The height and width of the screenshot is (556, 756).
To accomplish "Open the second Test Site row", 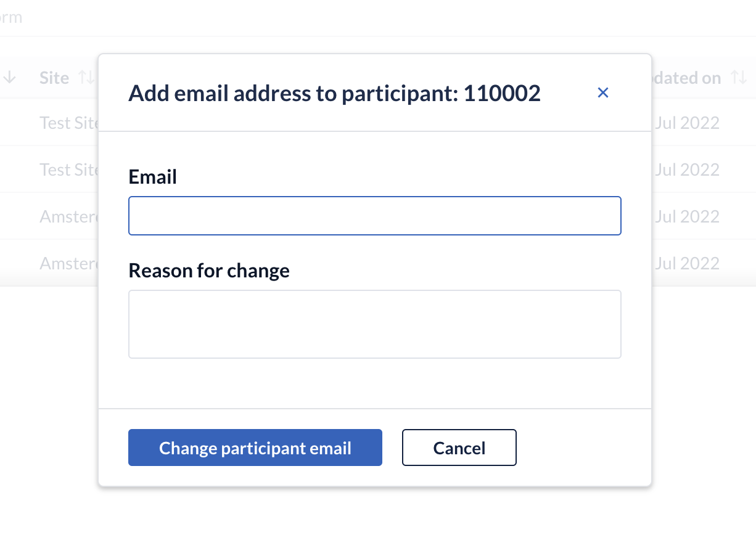I will coord(68,170).
